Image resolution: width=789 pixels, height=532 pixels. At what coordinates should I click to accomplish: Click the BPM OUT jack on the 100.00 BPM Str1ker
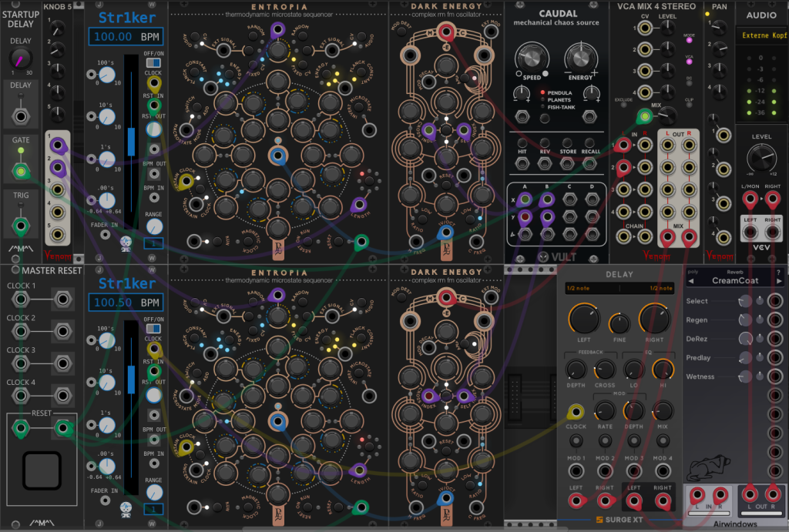pyautogui.click(x=154, y=174)
